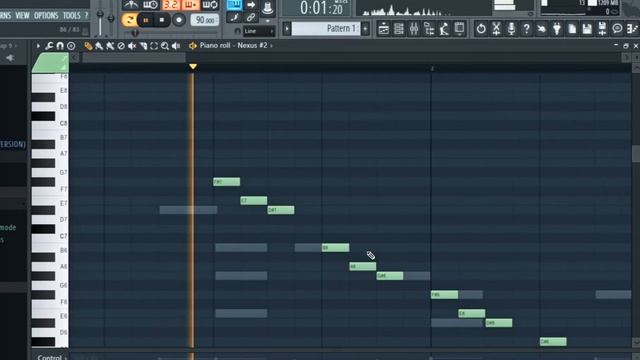Open the Mixer window
This screenshot has width=640, height=360.
tap(414, 29)
